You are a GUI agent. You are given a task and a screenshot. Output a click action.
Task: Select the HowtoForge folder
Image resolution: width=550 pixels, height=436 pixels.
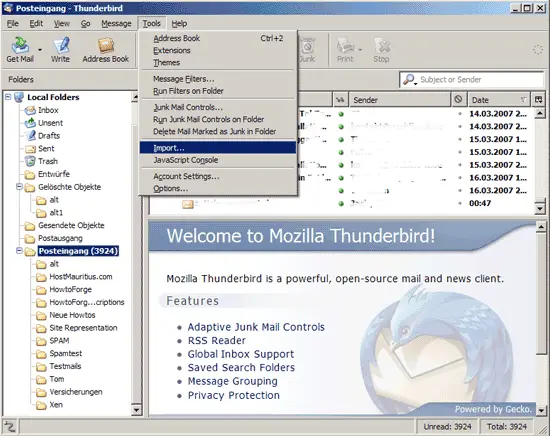(x=71, y=289)
